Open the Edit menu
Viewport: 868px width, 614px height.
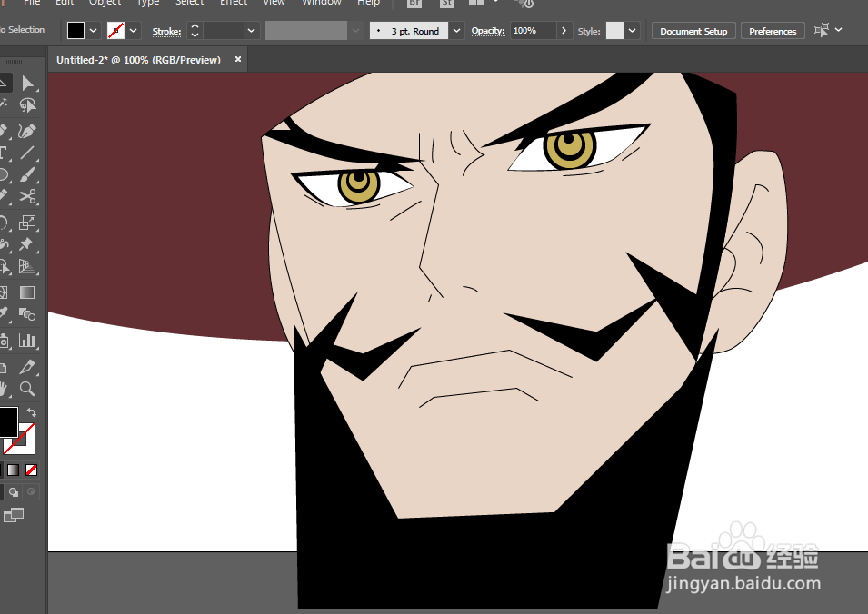pos(65,3)
